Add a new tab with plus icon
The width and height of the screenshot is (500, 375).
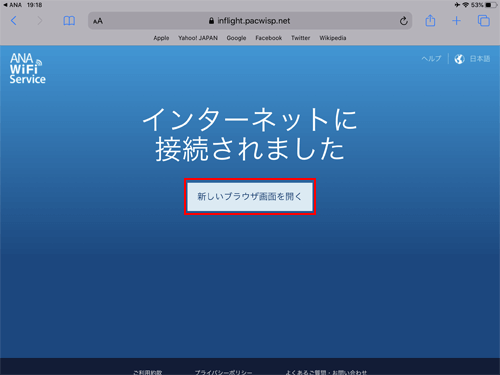456,21
